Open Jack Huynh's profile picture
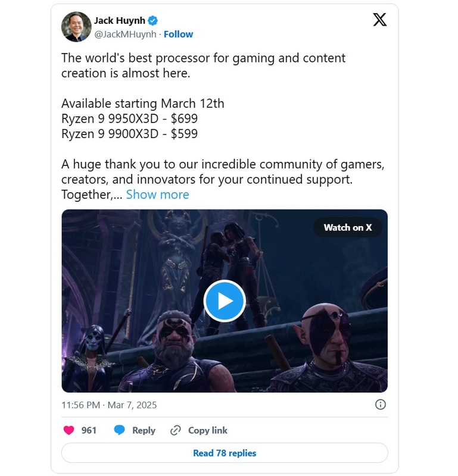This screenshot has width=458, height=476. click(76, 27)
